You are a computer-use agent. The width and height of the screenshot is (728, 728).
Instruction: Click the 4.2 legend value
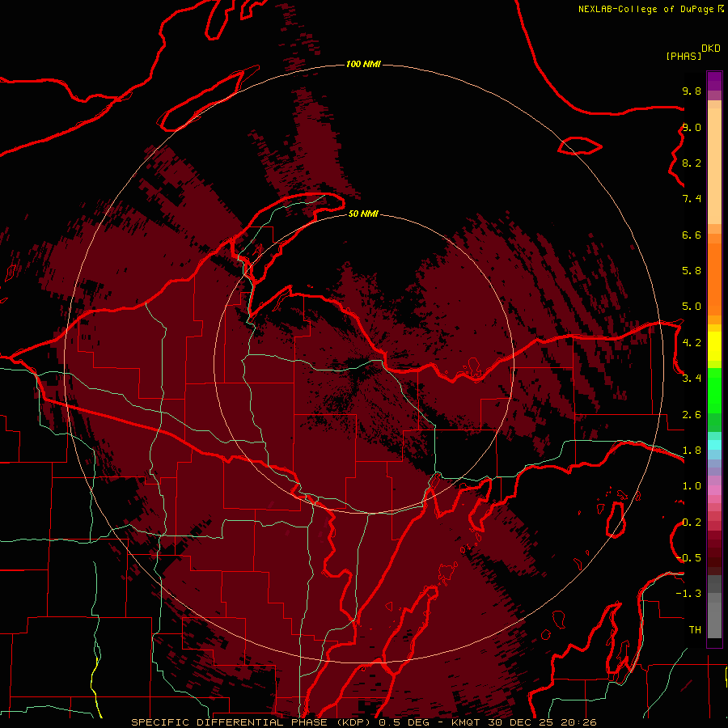tap(692, 343)
